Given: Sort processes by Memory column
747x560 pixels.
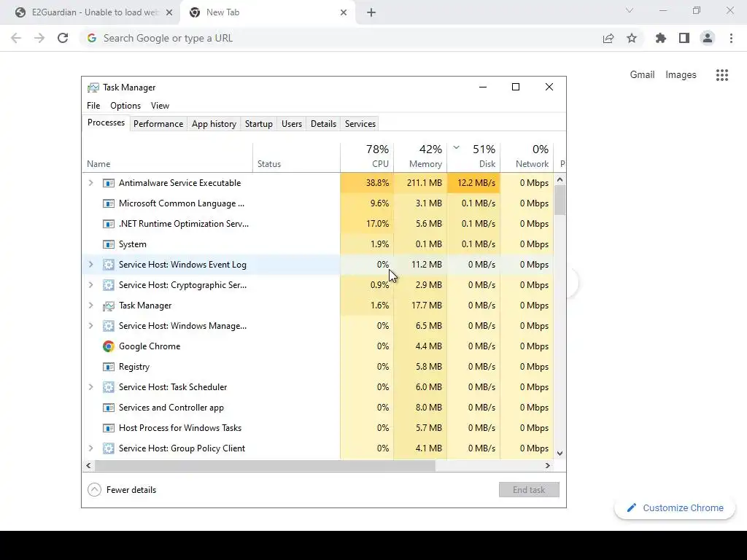Looking at the screenshot, I should click(421, 157).
